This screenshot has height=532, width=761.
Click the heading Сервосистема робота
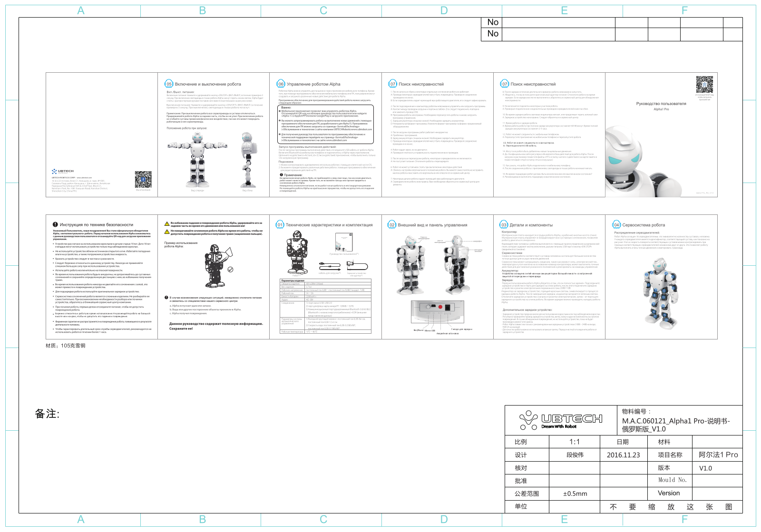(x=644, y=225)
